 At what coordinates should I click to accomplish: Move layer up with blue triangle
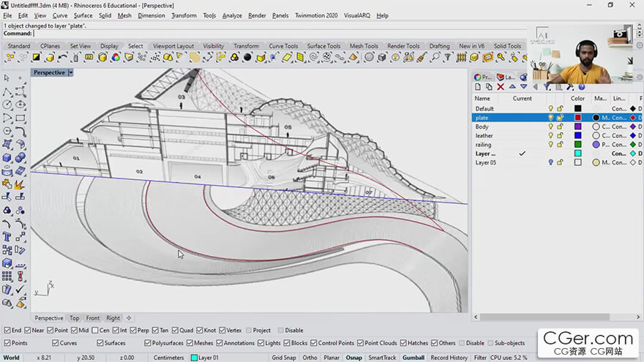tap(512, 86)
